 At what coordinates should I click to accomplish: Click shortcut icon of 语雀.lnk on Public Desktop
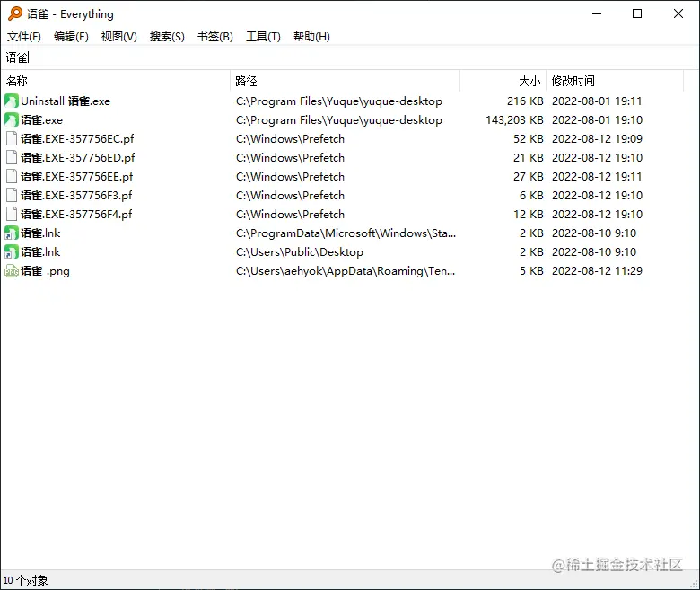pos(12,252)
